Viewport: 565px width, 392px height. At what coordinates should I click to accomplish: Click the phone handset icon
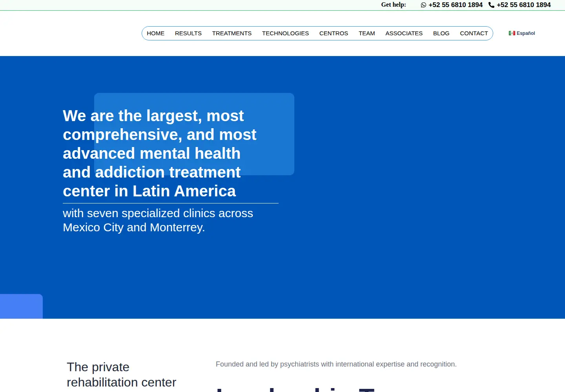(491, 5)
